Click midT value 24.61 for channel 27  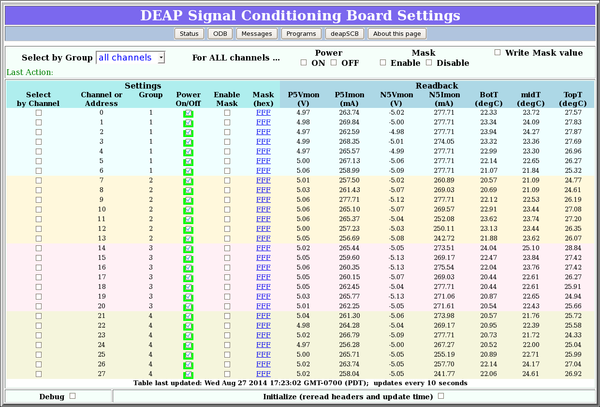[531, 374]
